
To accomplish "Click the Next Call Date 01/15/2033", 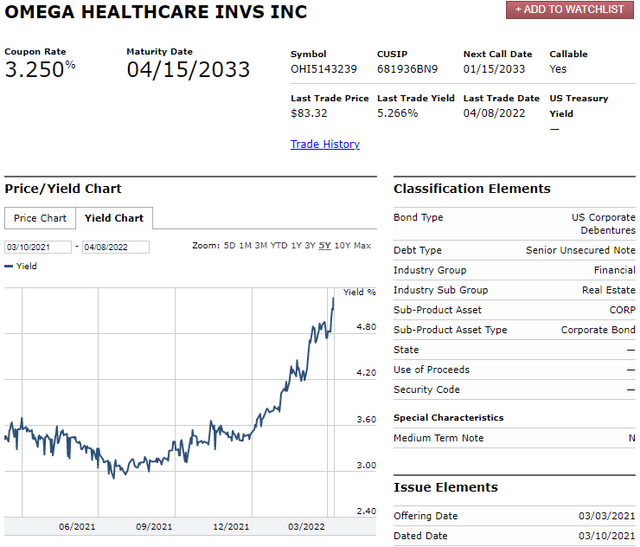I will (x=494, y=69).
